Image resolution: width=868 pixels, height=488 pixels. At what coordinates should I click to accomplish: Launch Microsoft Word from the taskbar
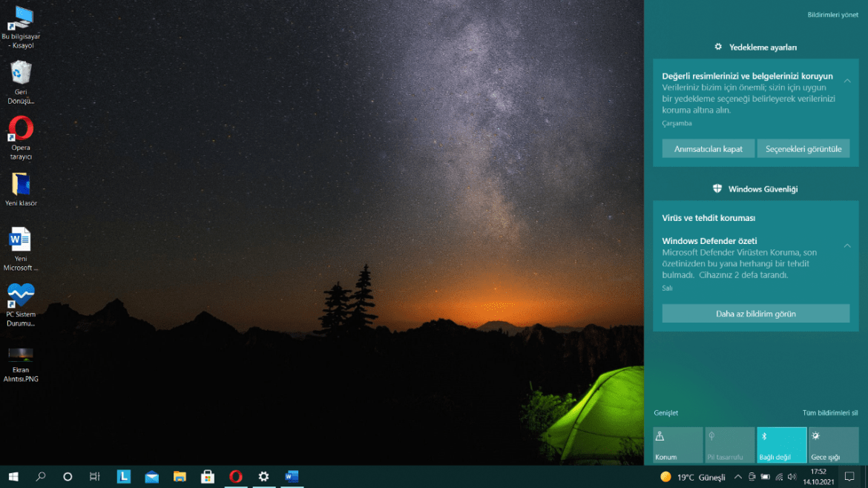click(x=292, y=477)
